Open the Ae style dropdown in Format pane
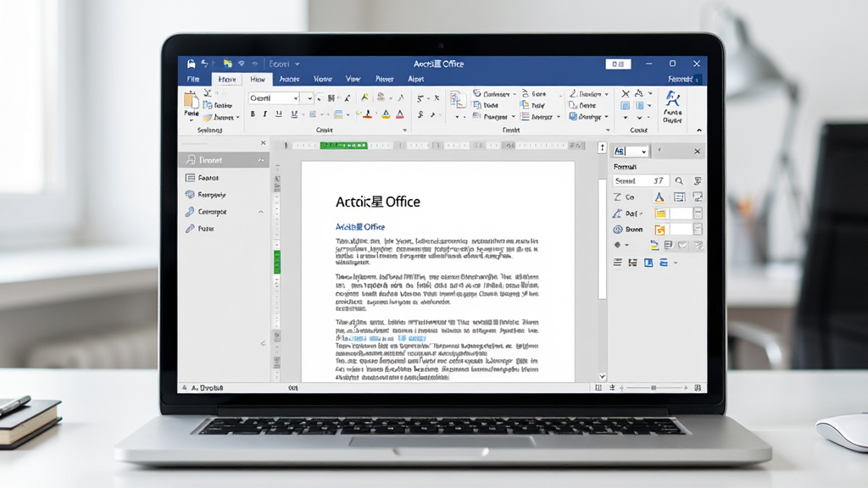 (644, 151)
